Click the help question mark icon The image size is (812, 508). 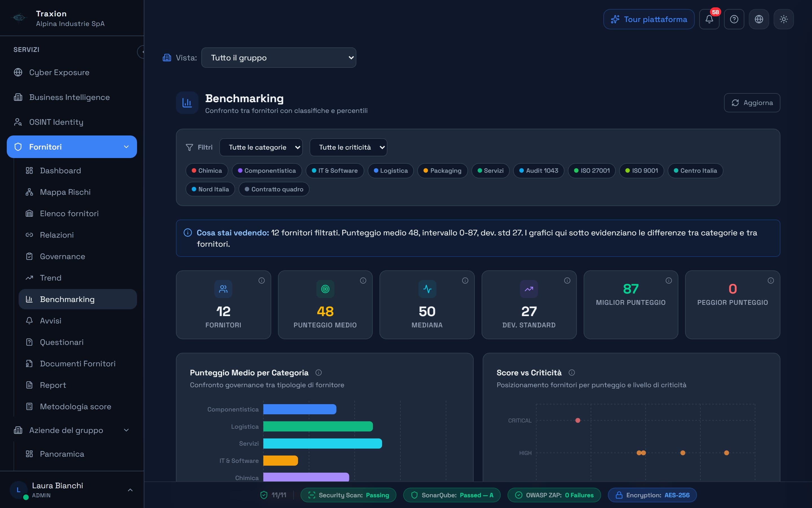point(734,19)
